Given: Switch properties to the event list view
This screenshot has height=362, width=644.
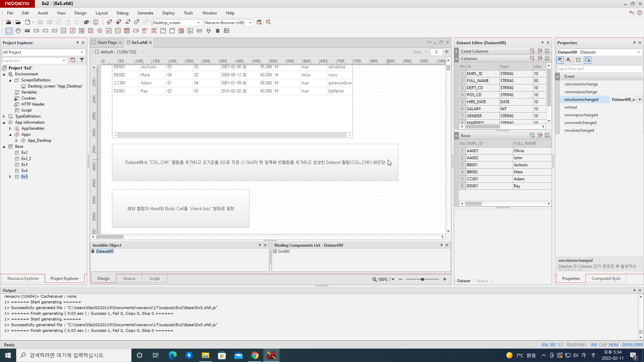Looking at the screenshot, I should click(x=587, y=60).
